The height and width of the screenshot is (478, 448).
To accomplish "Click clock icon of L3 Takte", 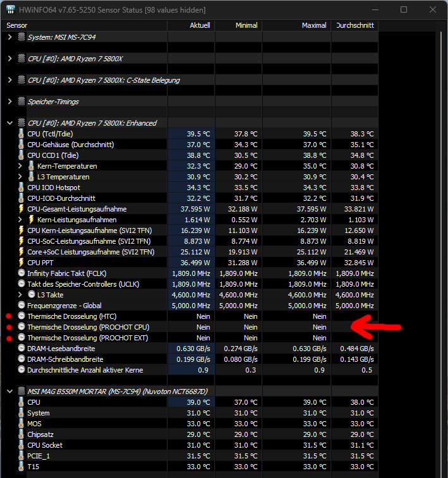I will tap(32, 294).
